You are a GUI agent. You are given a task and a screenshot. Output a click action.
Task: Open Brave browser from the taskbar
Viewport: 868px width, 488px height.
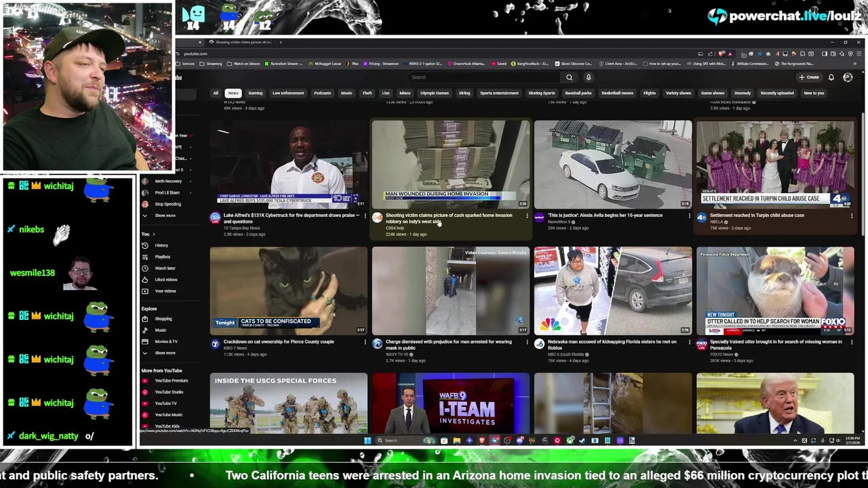click(482, 441)
